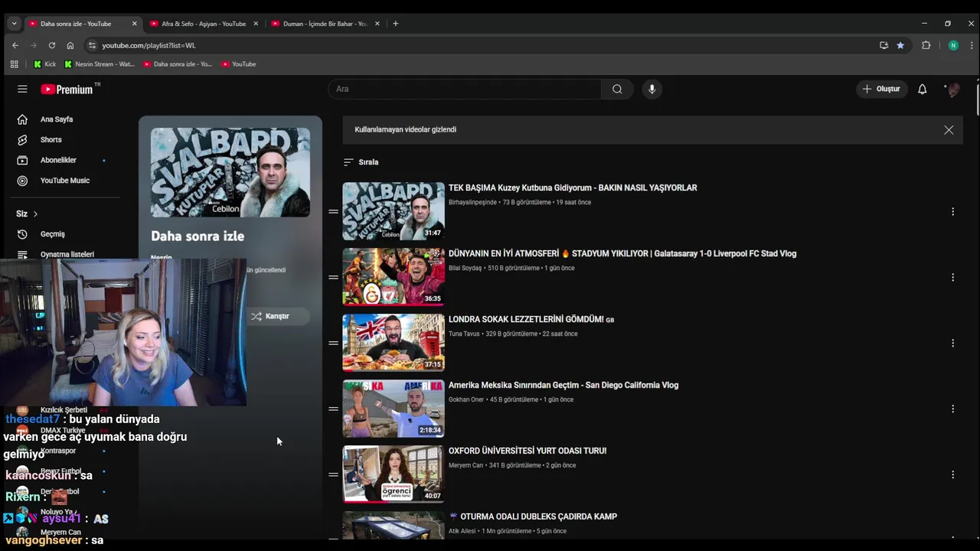Click the browser back arrow
This screenshot has height=551, width=980.
pos(15,45)
